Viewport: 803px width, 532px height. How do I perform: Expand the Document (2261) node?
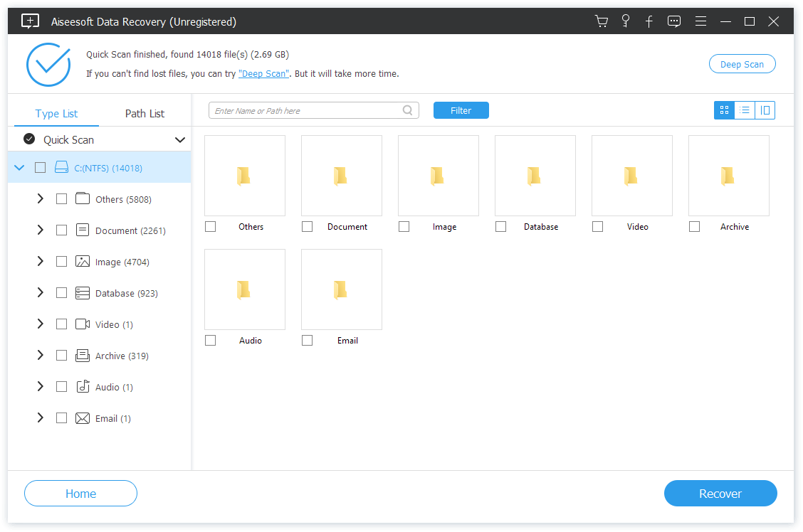click(41, 230)
